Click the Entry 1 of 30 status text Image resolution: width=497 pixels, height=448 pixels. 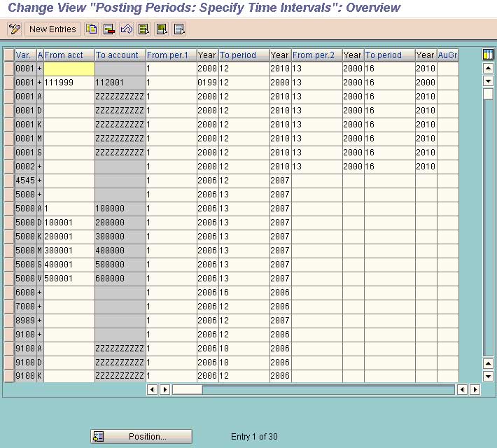pyautogui.click(x=254, y=437)
